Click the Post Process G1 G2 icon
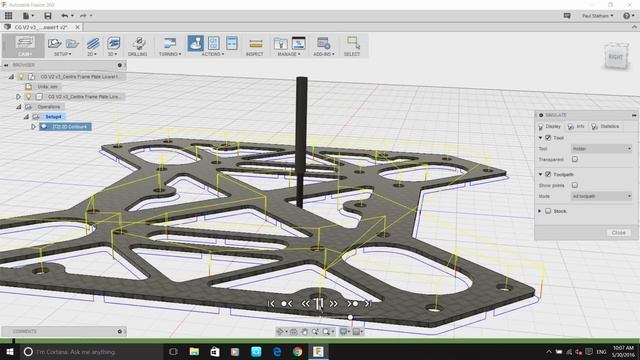Screen dimensions: 640x360 tap(213, 43)
